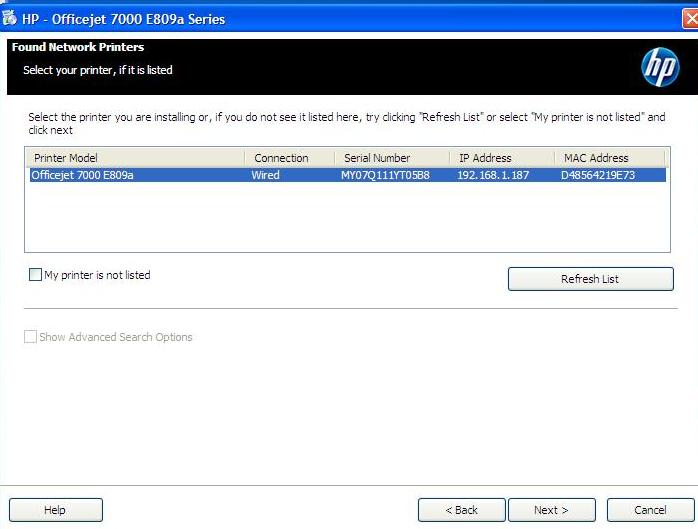Viewport: 698px width, 529px height.
Task: Click the Refresh List button
Action: coord(590,279)
